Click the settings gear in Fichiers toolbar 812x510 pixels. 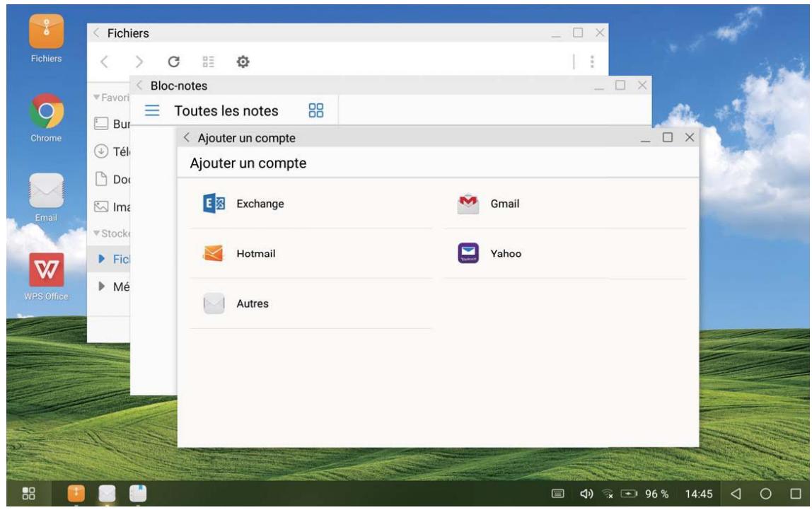click(241, 62)
